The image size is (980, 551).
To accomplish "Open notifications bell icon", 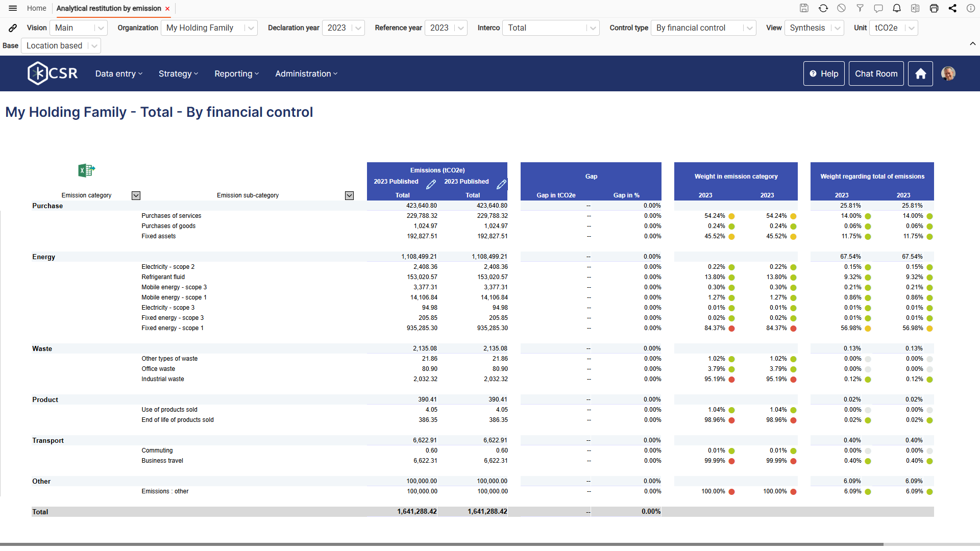I will 897,8.
